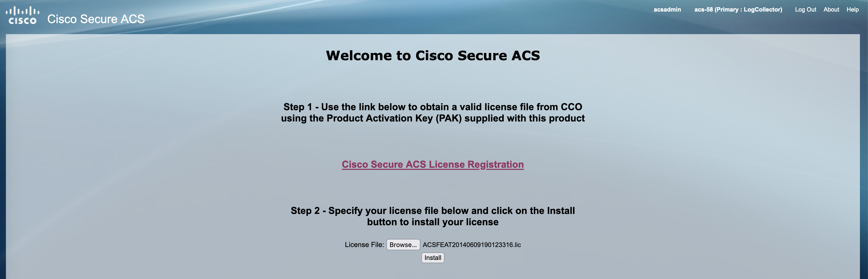Open the Help link at top right
The image size is (868, 279).
[852, 9]
